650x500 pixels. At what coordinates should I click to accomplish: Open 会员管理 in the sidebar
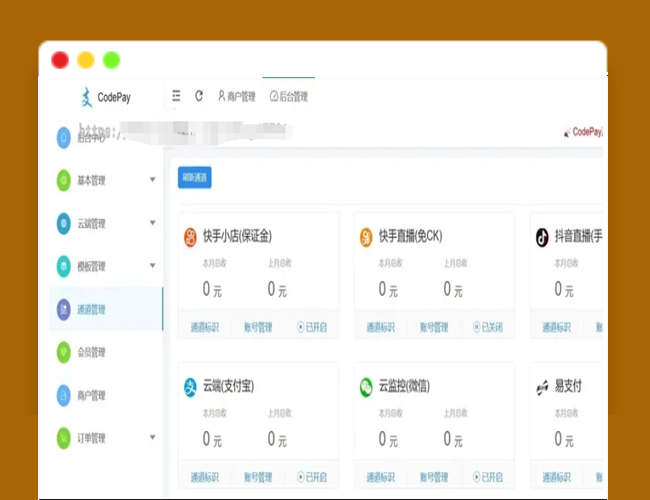pos(91,352)
